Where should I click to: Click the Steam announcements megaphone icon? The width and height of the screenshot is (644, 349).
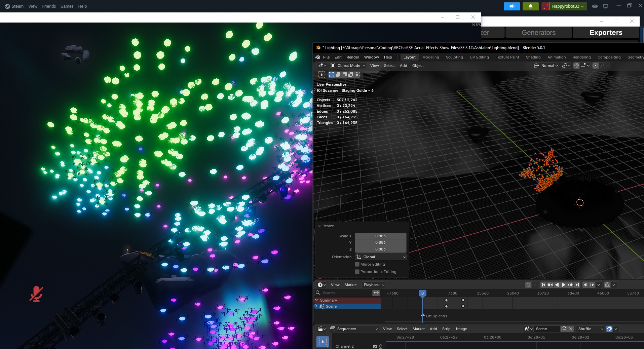pyautogui.click(x=512, y=6)
